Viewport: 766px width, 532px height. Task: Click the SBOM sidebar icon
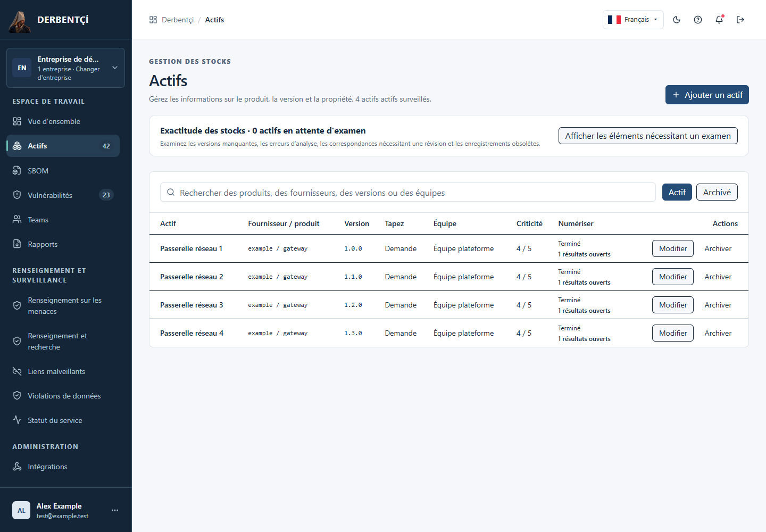click(x=17, y=171)
